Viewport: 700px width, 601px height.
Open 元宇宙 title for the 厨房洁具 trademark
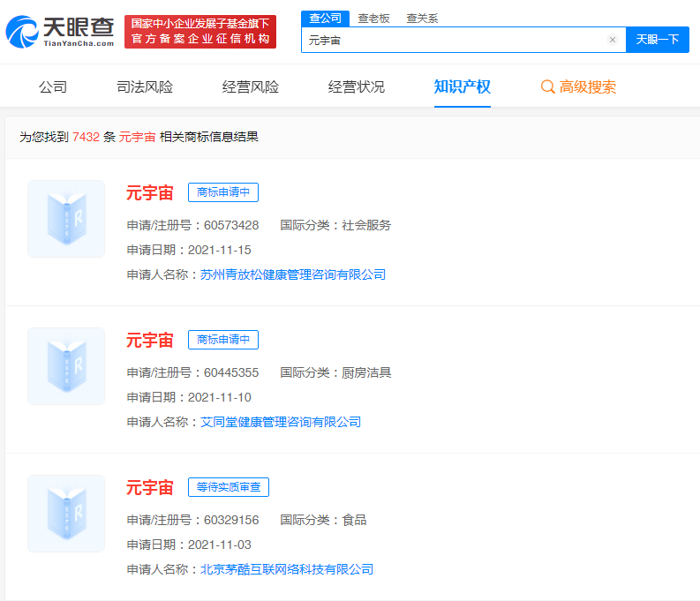tap(149, 340)
